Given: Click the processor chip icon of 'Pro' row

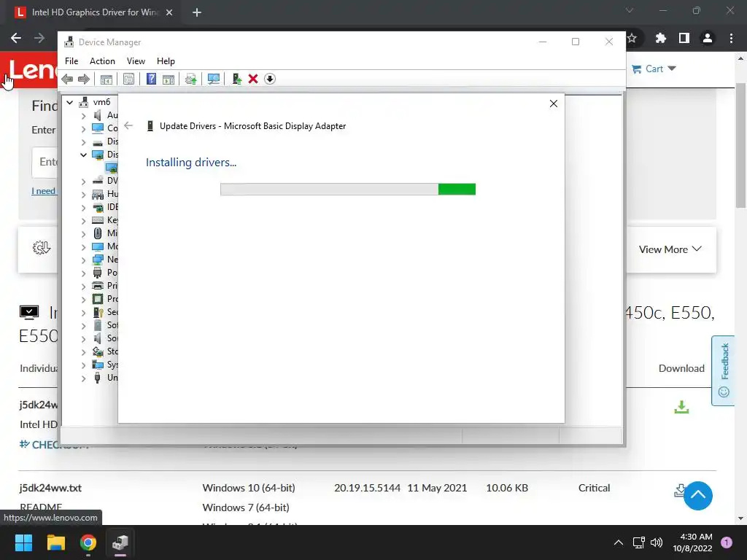Looking at the screenshot, I should (98, 299).
